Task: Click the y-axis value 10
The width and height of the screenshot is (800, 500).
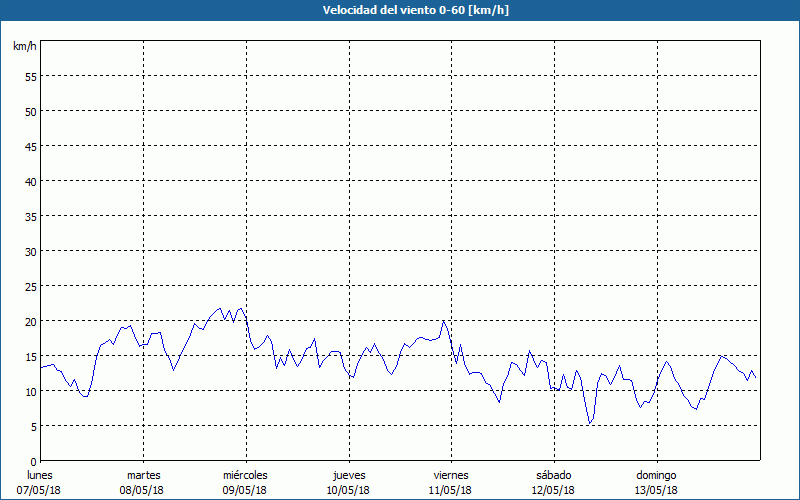Action: tap(31, 391)
